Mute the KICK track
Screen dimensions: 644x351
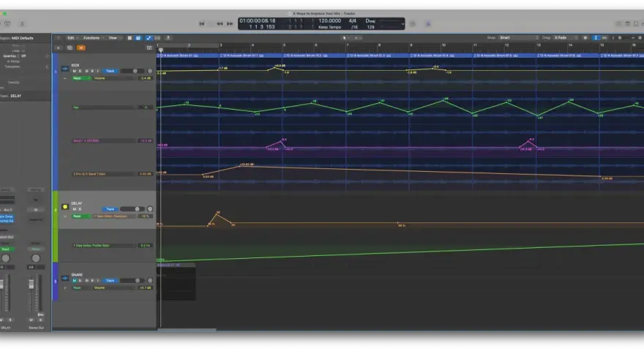click(75, 71)
